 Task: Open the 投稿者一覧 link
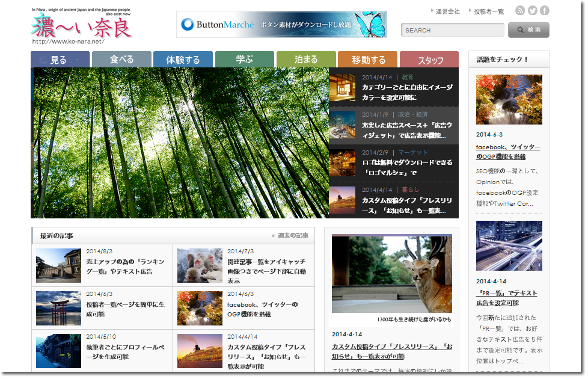(488, 11)
